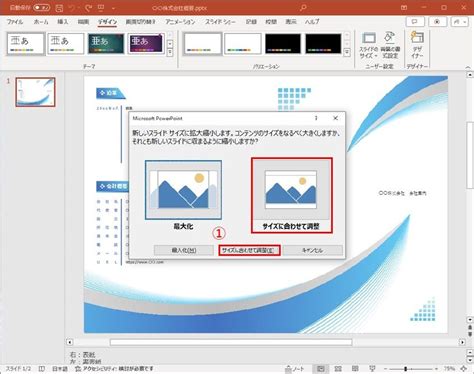474x374 pixels.
Task: Open the ヘルプ tab
Action: [312, 22]
